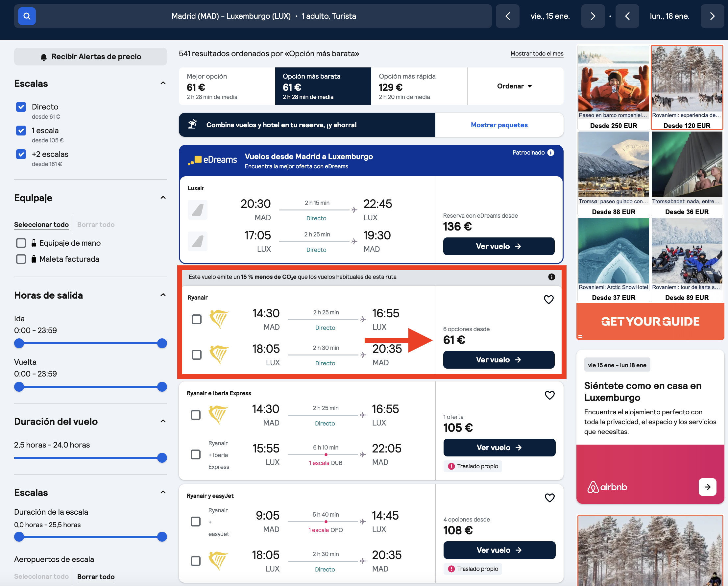The width and height of the screenshot is (728, 586).
Task: Favorite the 108 € Ryanair y easyJet flight
Action: tap(550, 498)
